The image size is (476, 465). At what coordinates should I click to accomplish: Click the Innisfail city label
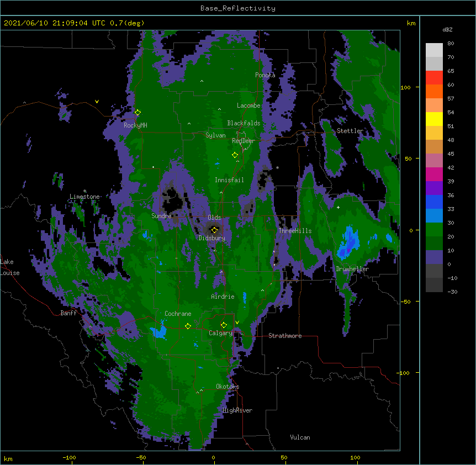pos(229,180)
